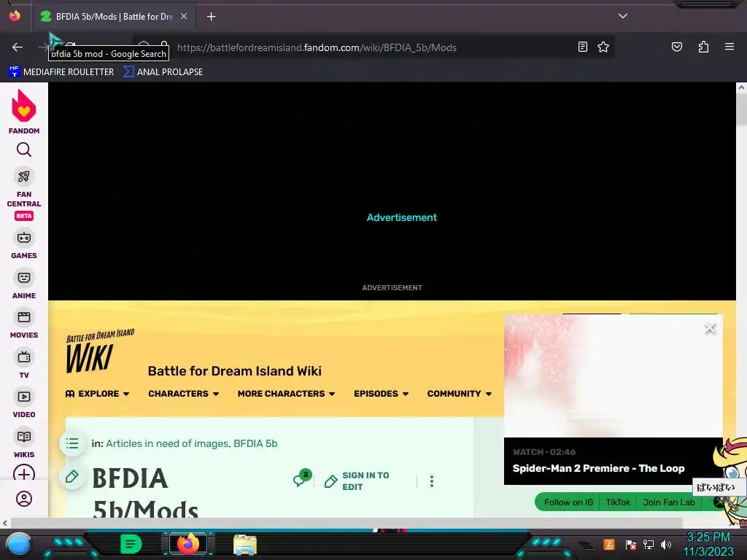Open the Firefox hamburger application menu
This screenshot has height=560, width=747.
[x=729, y=47]
